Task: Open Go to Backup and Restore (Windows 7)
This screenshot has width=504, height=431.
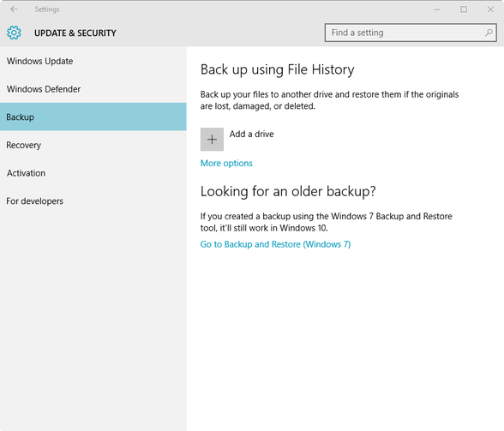Action: pyautogui.click(x=275, y=244)
